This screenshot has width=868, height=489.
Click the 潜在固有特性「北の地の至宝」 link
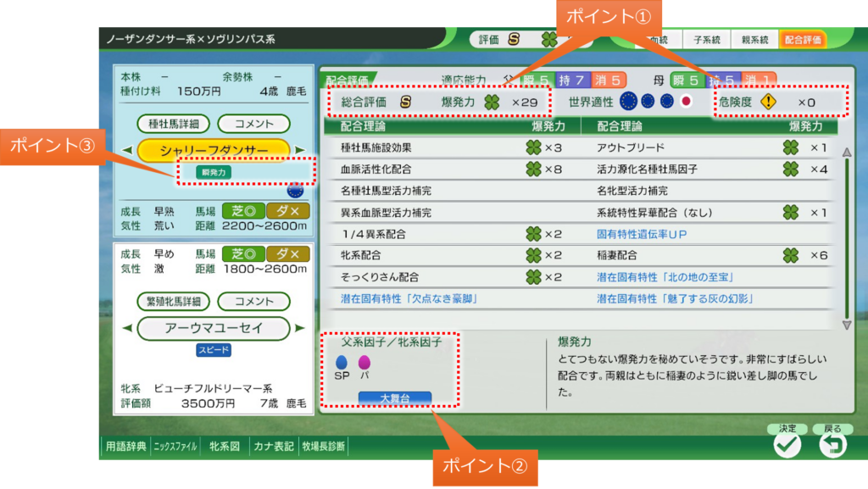click(665, 277)
